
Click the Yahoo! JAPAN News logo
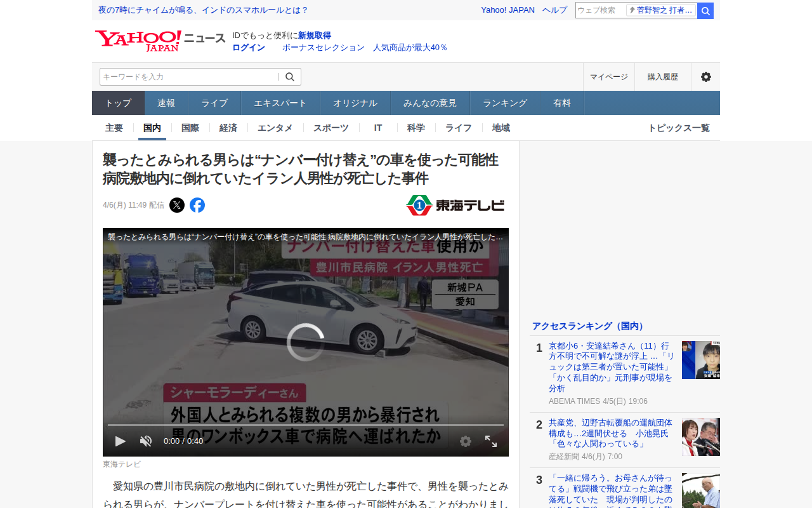point(160,40)
